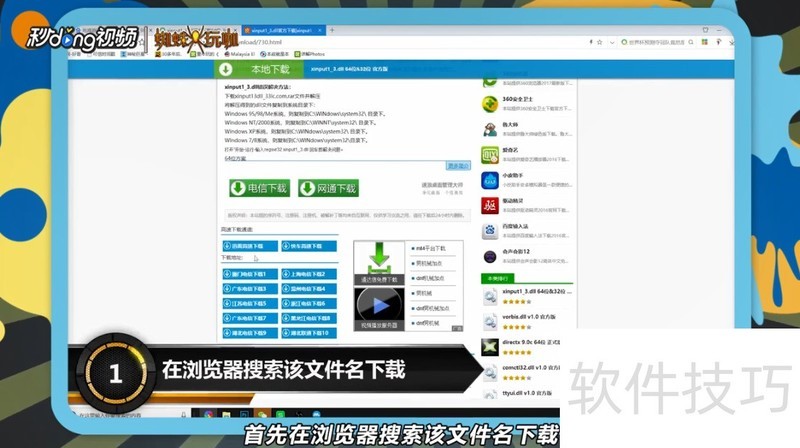Click the white download arrow icon on 本地下载
The height and width of the screenshot is (448, 800).
point(225,69)
